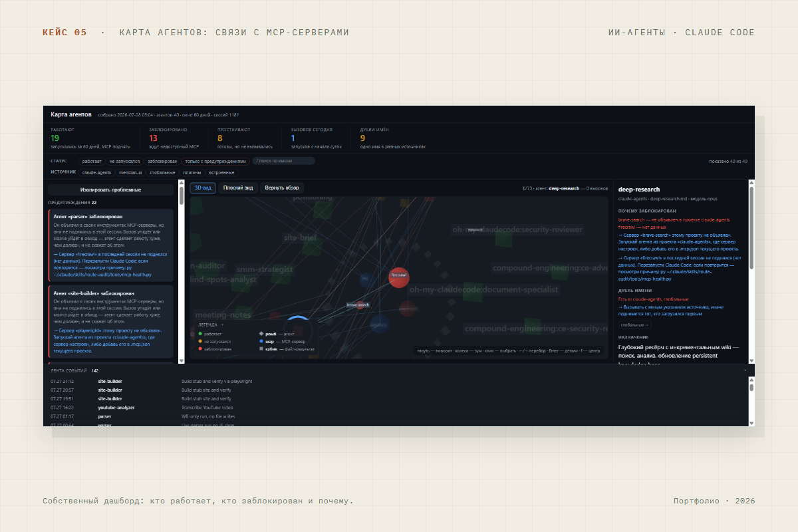Click the 'deep-research' title in details panel
Image resolution: width=798 pixels, height=532 pixels.
point(639,190)
